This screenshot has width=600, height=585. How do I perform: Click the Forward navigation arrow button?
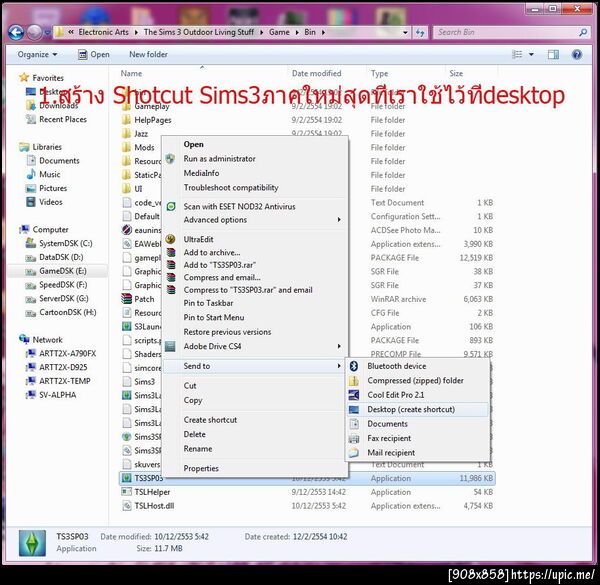pyautogui.click(x=34, y=33)
